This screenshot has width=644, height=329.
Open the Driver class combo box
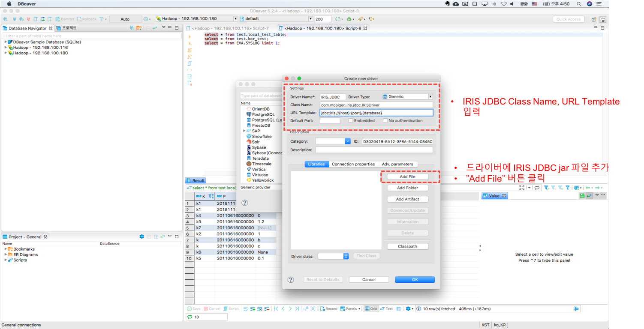(x=333, y=256)
